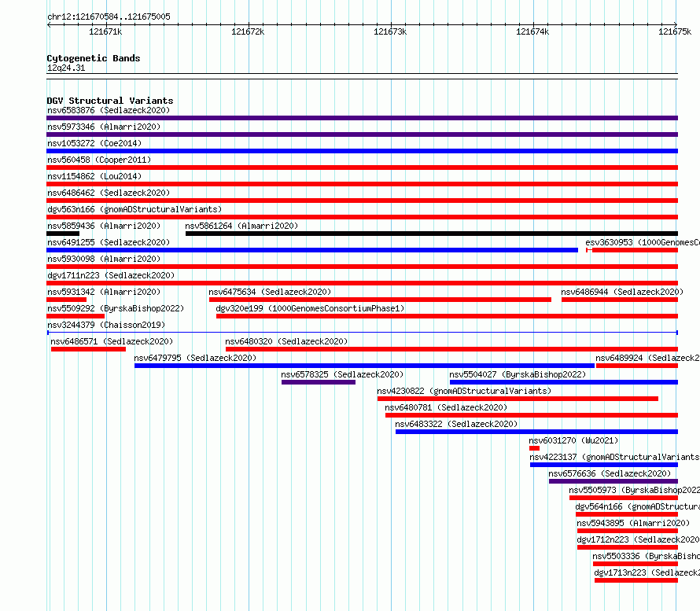Viewport: 700px width, 611px height.
Task: Click nsv6031270 (Wu2021) label
Action: point(573,440)
